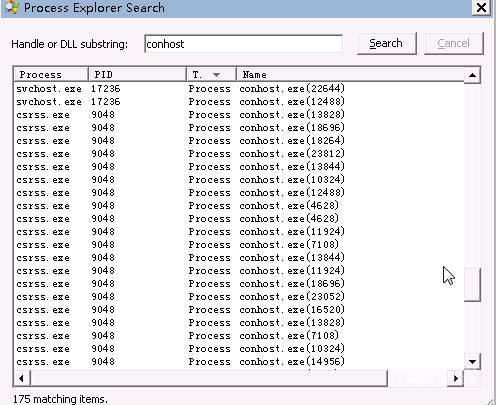Click the horizontal scrollbar left arrow
The height and width of the screenshot is (405, 496).
(22, 378)
